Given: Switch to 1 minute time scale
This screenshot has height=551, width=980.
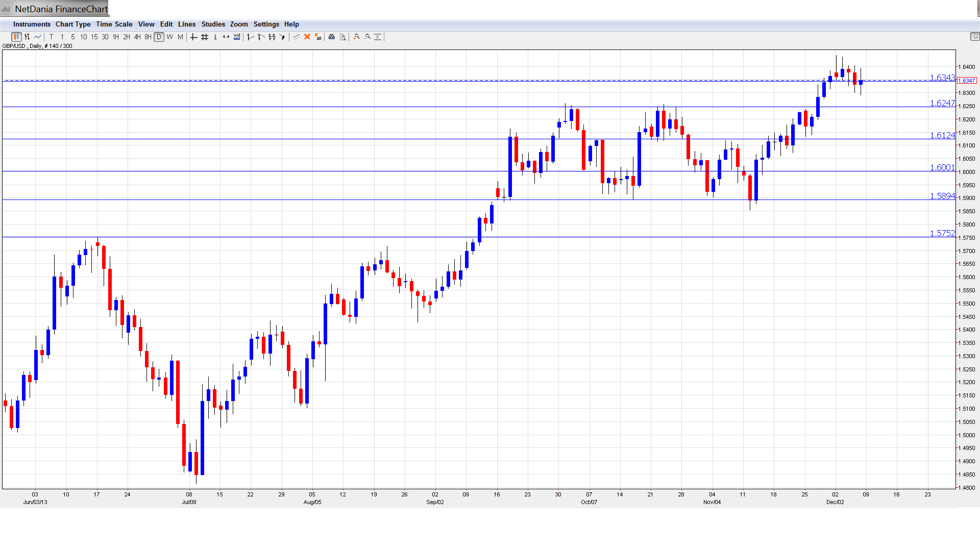Looking at the screenshot, I should [x=62, y=37].
